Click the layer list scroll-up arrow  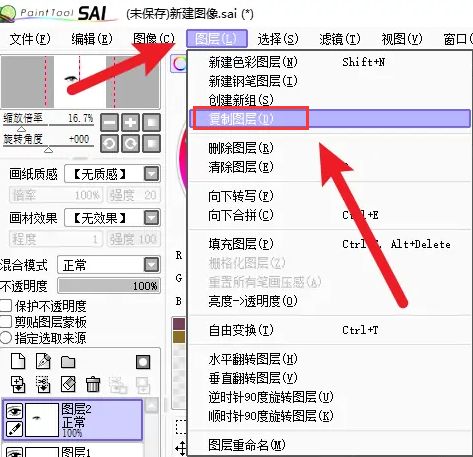[152, 406]
